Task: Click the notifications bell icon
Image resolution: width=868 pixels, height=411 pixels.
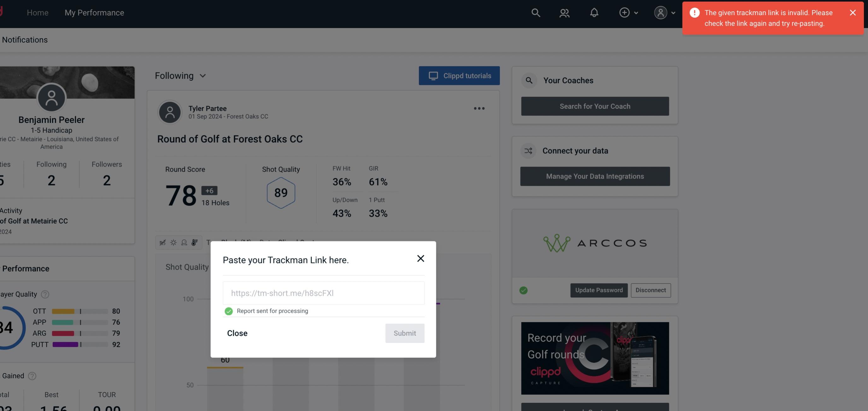Action: [x=595, y=12]
